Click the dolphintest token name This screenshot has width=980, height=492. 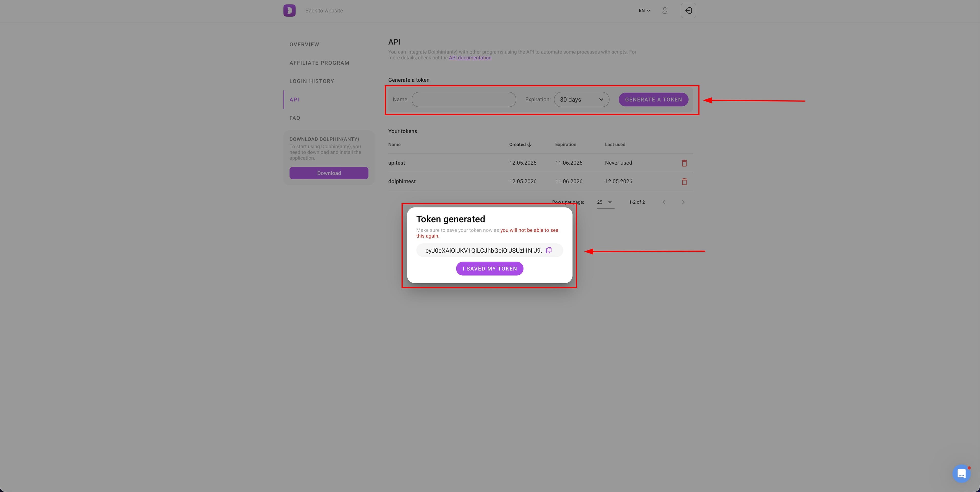coord(402,181)
